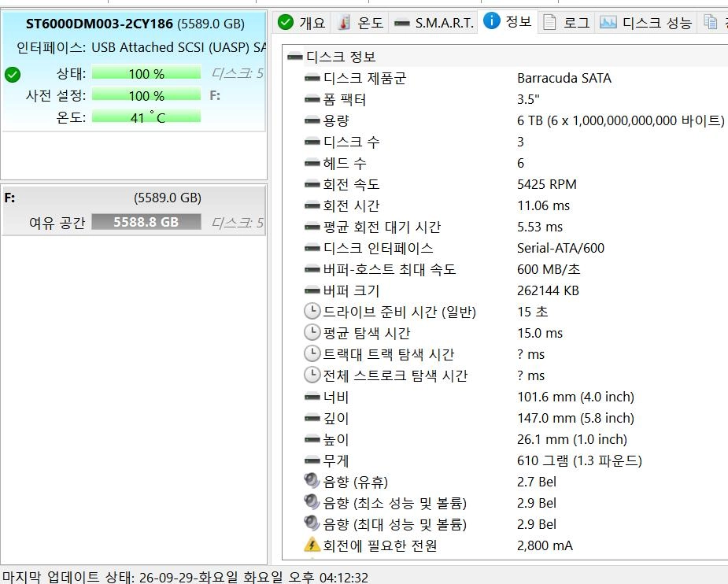This screenshot has width=728, height=584.
Task: Click the thermometer icon on 온도 tab
Action: click(x=344, y=22)
